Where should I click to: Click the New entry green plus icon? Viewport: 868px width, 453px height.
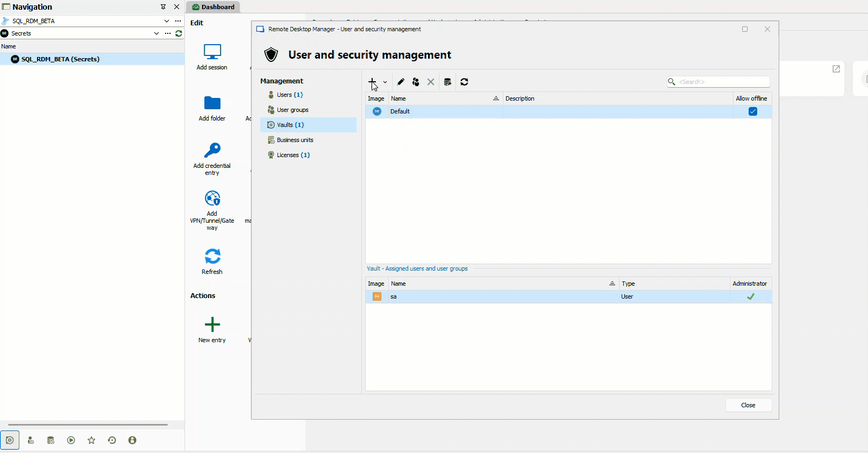click(x=212, y=324)
